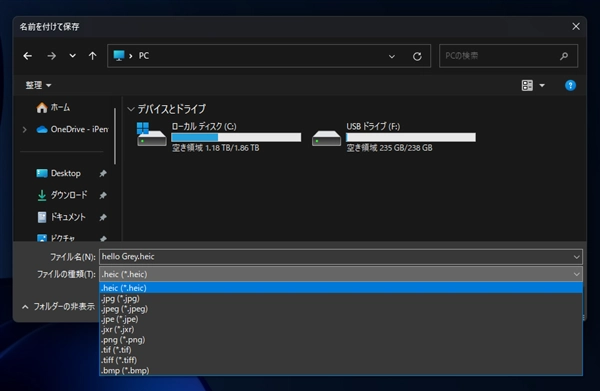Open recent locations chevron next to forward arrow
600x391 pixels.
tap(72, 56)
